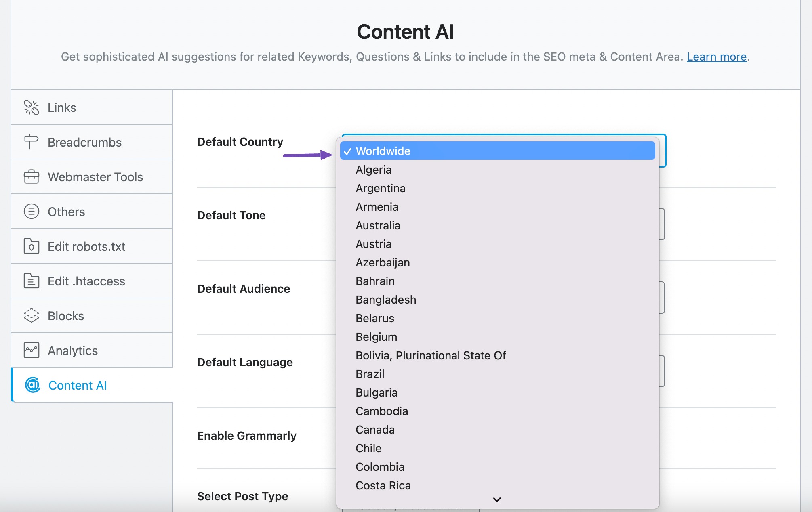Go to the Others tab
Viewport: 812px width, 512px height.
[x=92, y=212]
